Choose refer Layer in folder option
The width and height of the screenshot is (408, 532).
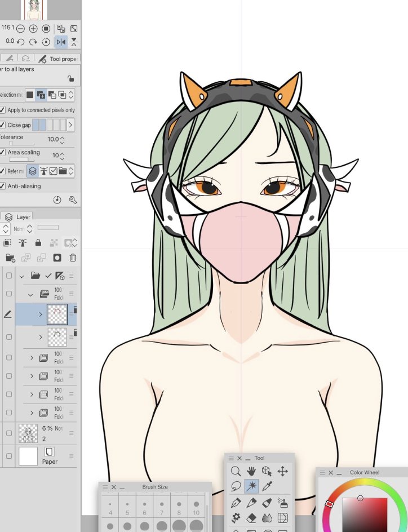(x=63, y=171)
